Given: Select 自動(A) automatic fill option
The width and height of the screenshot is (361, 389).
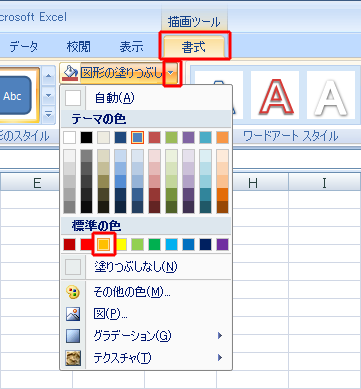Looking at the screenshot, I should [146, 98].
